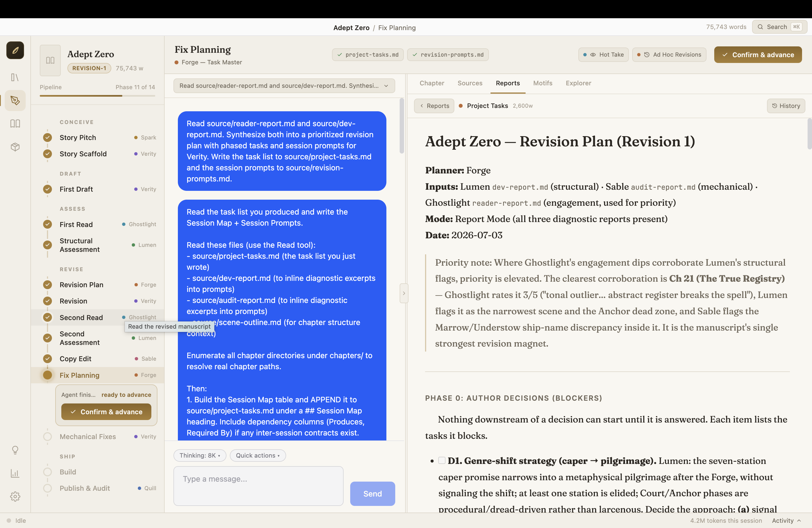Click the Second Read check icon
This screenshot has height=528, width=812.
click(48, 317)
